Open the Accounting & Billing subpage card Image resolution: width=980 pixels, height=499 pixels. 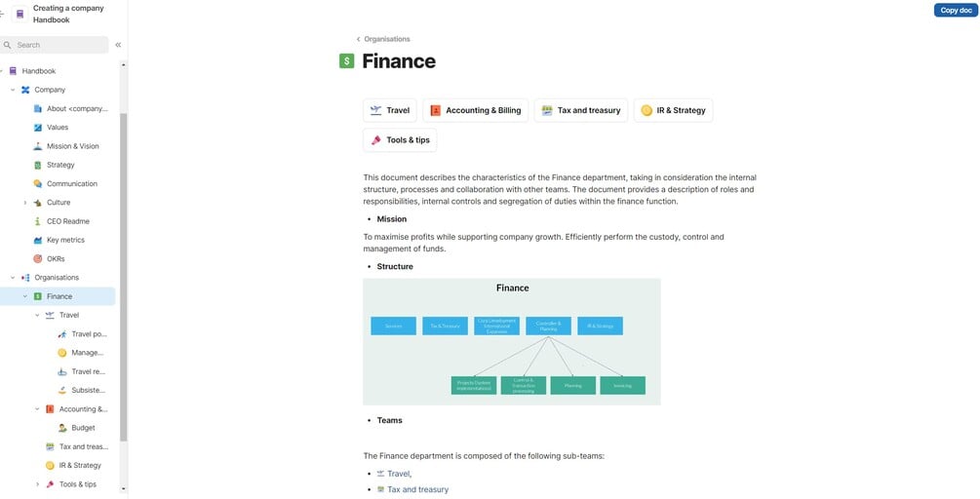(475, 110)
